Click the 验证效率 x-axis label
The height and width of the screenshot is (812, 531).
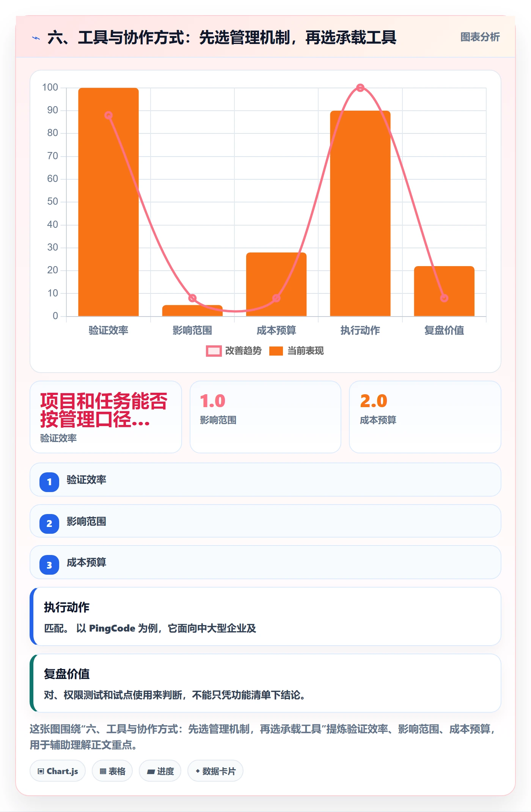(x=108, y=331)
